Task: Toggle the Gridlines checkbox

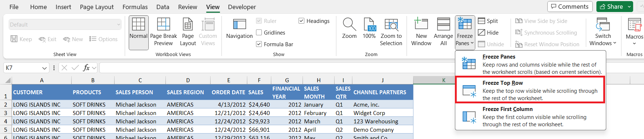Action: [x=259, y=33]
